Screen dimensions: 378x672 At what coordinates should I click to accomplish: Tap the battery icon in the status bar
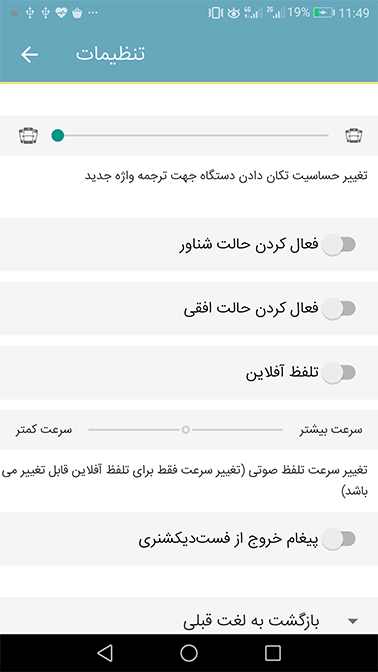click(324, 13)
